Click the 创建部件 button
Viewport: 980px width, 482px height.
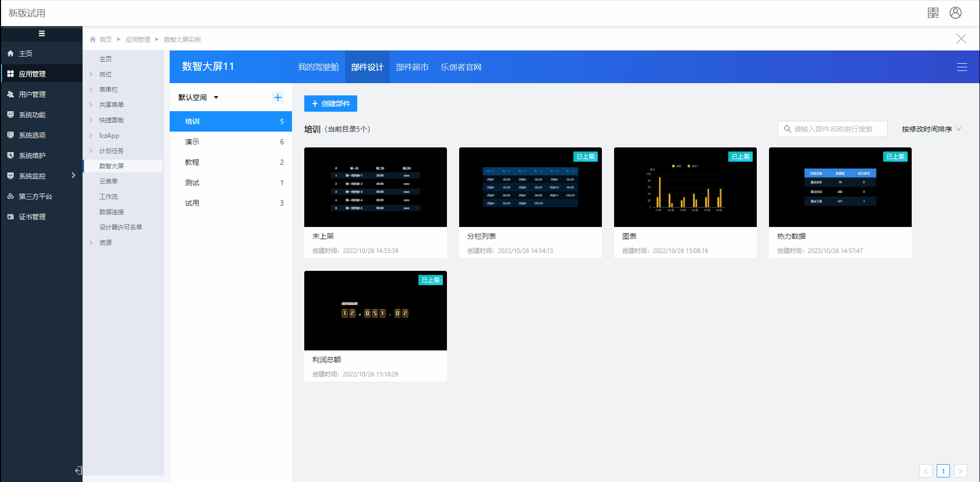pyautogui.click(x=330, y=104)
